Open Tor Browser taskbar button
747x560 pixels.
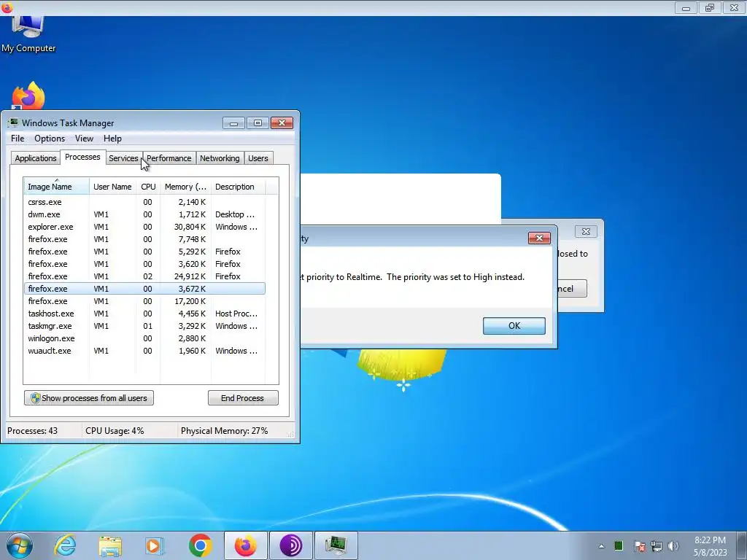pyautogui.click(x=291, y=545)
